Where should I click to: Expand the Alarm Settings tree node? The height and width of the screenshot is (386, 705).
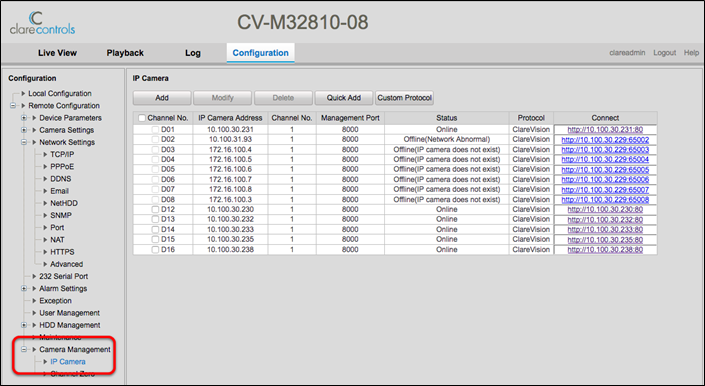click(24, 288)
